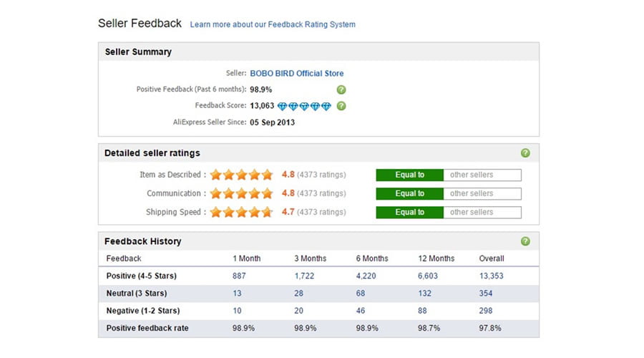Viewport: 644px width, 358px height.
Task: Click the Seller Summary heading
Action: tap(138, 52)
